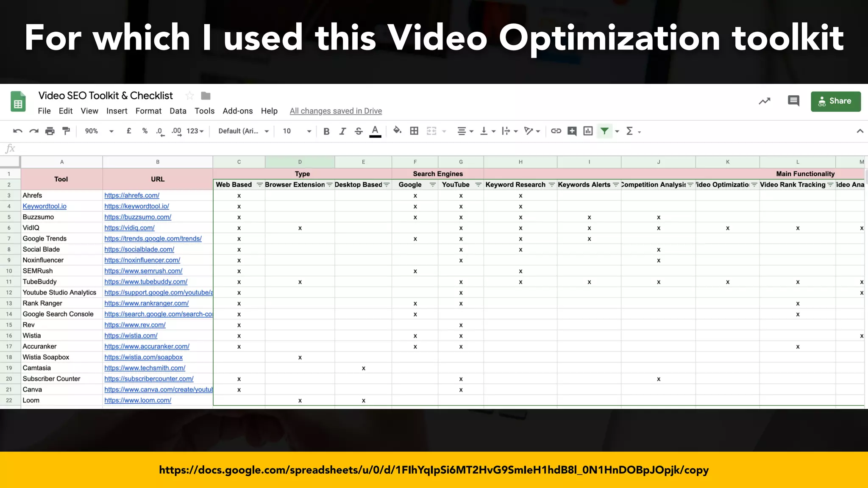Click the activity trend arrow icon

pyautogui.click(x=765, y=101)
